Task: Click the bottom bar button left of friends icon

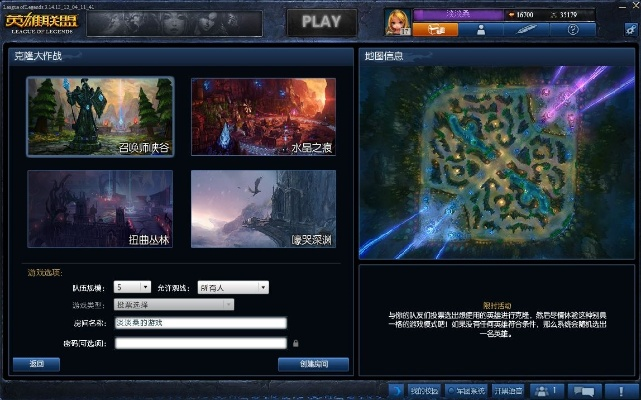Action: pos(508,391)
